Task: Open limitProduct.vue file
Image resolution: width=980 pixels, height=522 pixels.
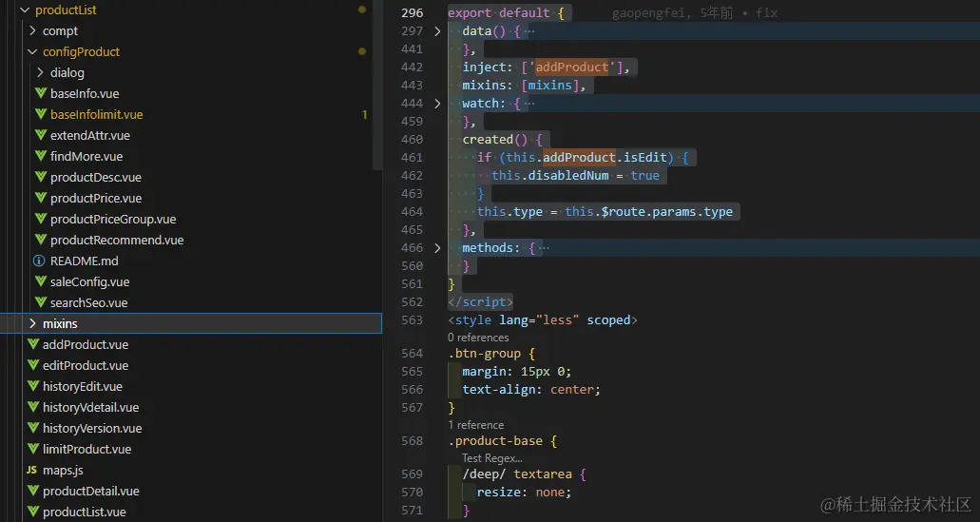Action: click(x=86, y=449)
